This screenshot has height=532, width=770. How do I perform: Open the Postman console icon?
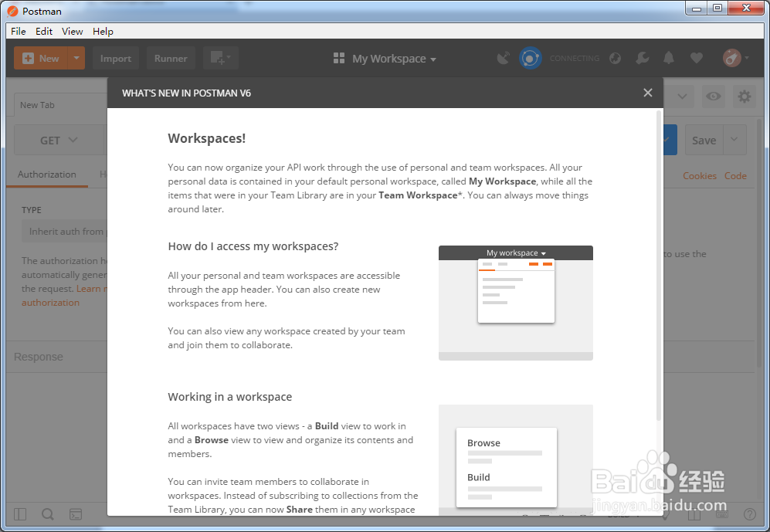[76, 514]
